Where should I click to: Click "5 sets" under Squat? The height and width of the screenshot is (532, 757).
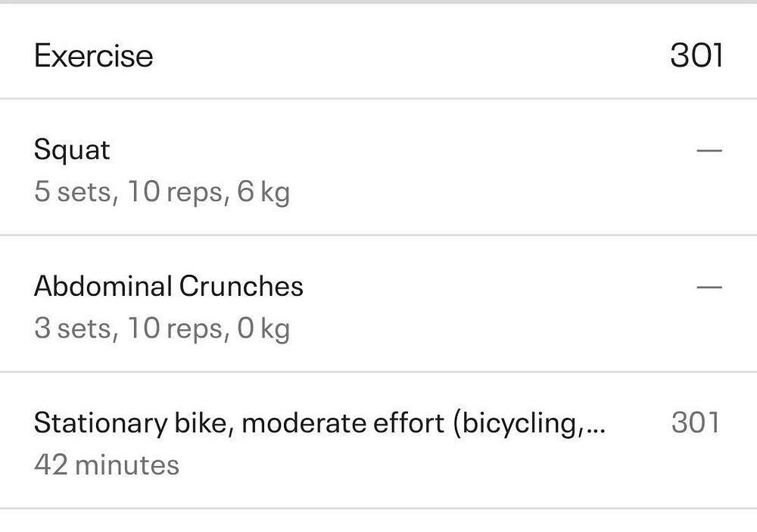tap(74, 192)
